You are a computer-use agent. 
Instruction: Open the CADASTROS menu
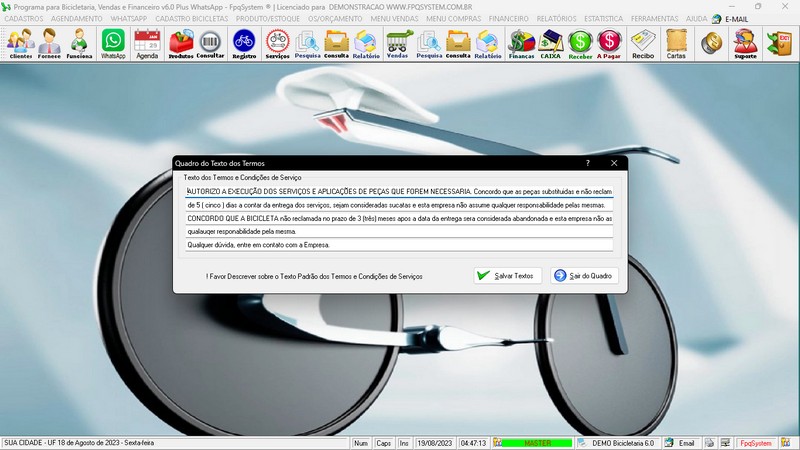tap(24, 19)
